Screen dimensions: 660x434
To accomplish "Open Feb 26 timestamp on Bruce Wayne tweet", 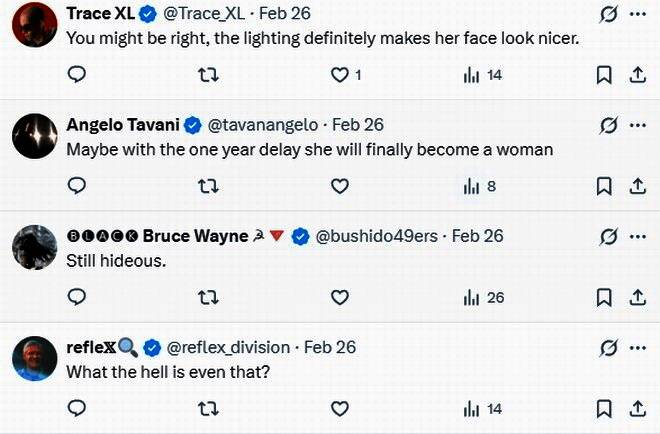I will coord(478,236).
